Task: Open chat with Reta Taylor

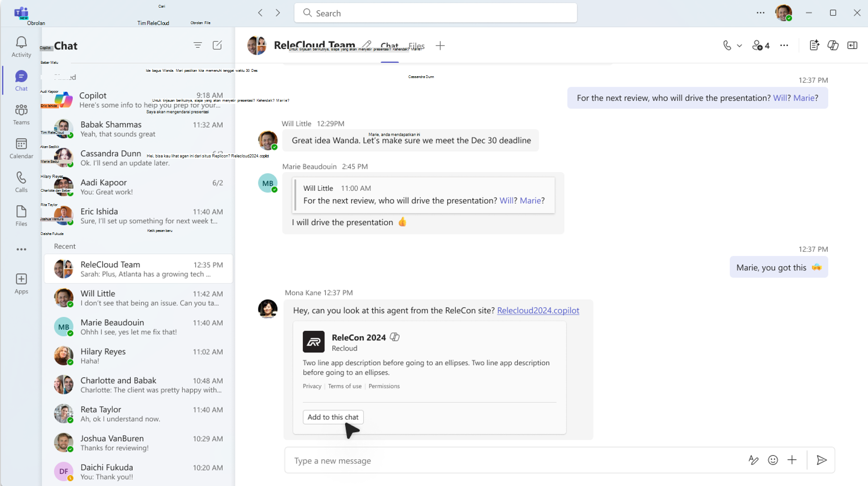Action: [x=138, y=414]
